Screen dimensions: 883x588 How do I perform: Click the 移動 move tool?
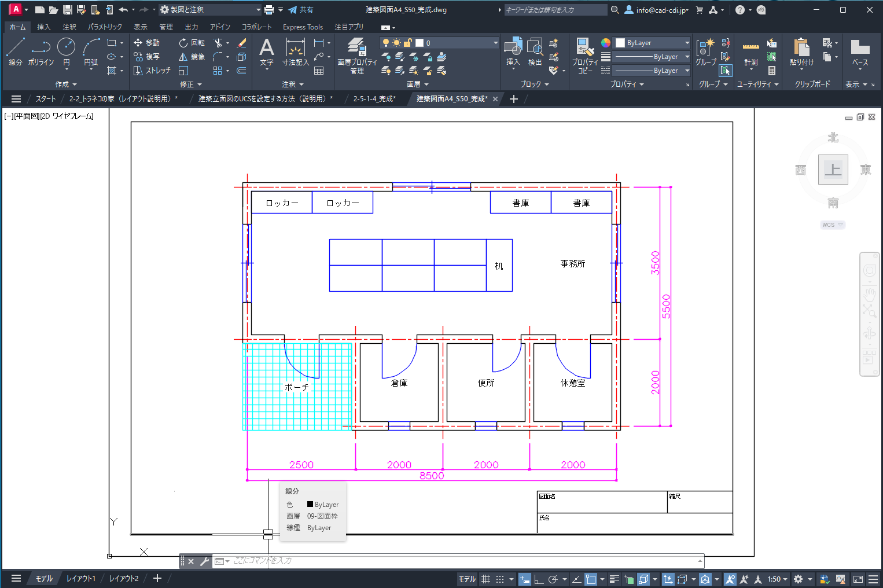[146, 43]
